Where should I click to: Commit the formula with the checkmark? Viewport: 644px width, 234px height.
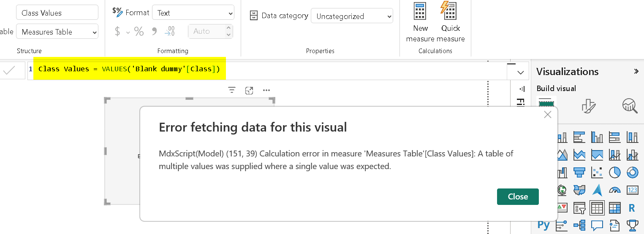coord(9,71)
